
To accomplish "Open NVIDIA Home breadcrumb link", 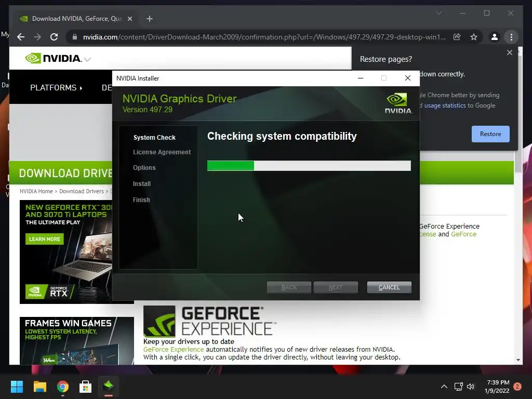I will pyautogui.click(x=36, y=191).
